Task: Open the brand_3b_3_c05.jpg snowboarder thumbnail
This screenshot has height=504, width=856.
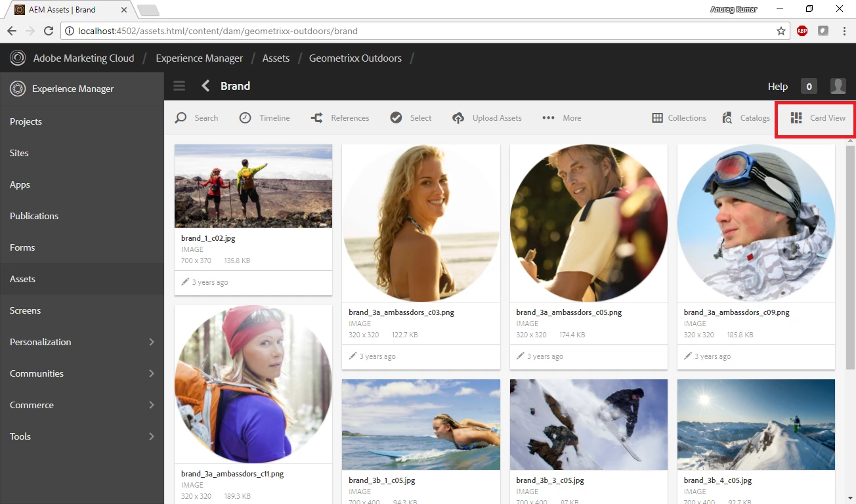Action: pyautogui.click(x=589, y=425)
